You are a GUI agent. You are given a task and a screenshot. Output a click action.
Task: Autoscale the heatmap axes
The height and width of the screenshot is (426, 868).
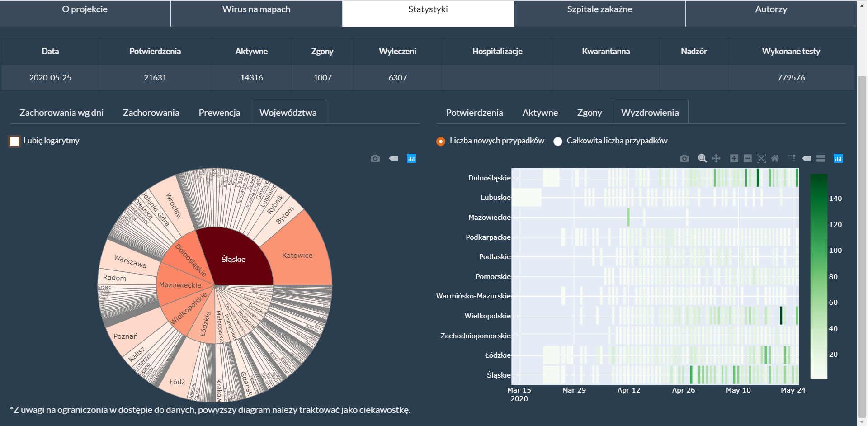(x=761, y=158)
